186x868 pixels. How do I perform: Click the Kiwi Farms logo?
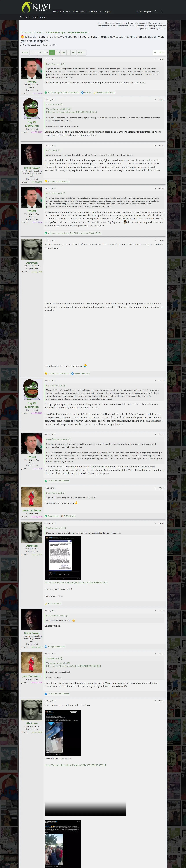click(x=36, y=7)
